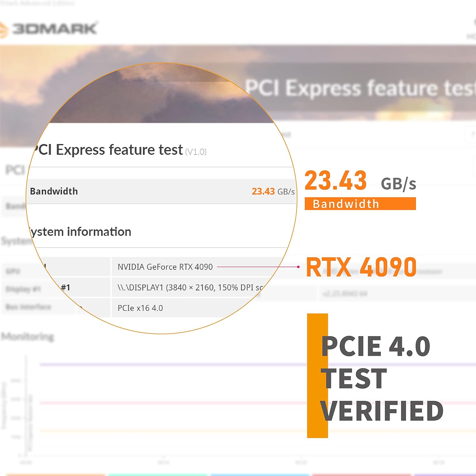Screen dimensions: 476x476
Task: Click the PCIe x16 4.0 bus cell
Action: 140,308
